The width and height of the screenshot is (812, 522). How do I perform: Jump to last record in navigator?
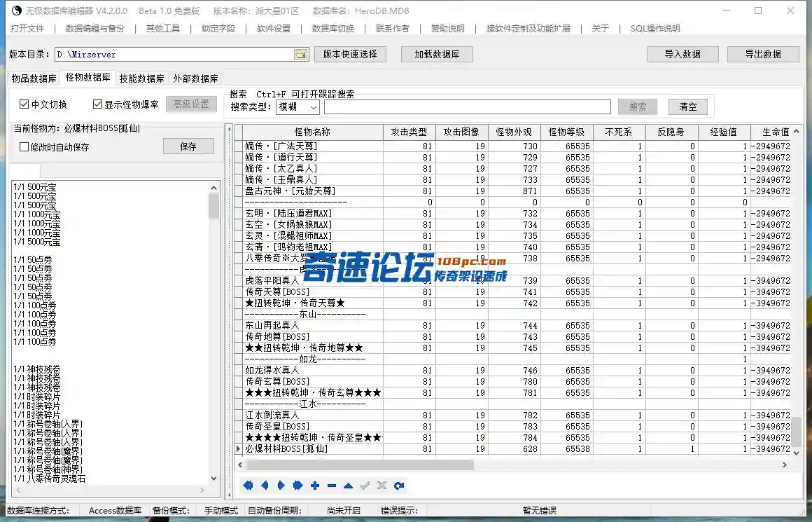[297, 485]
